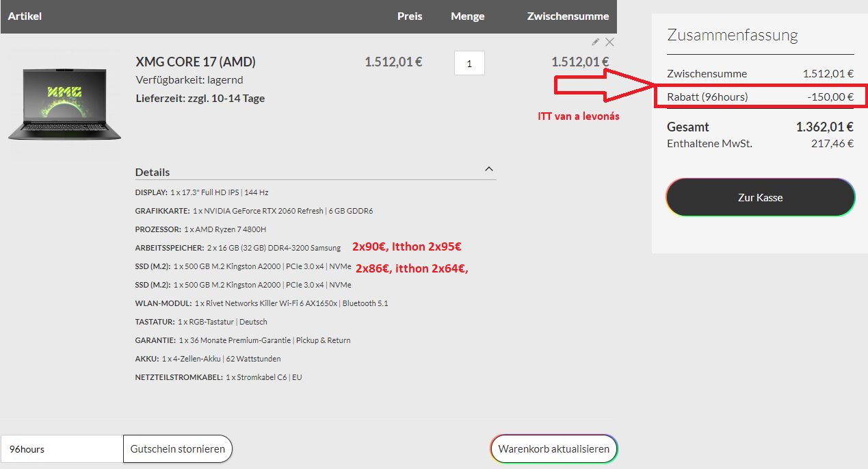The image size is (868, 469).
Task: Click the WLAN-MODUL Killer Wi-Fi 6 line
Action: [262, 303]
